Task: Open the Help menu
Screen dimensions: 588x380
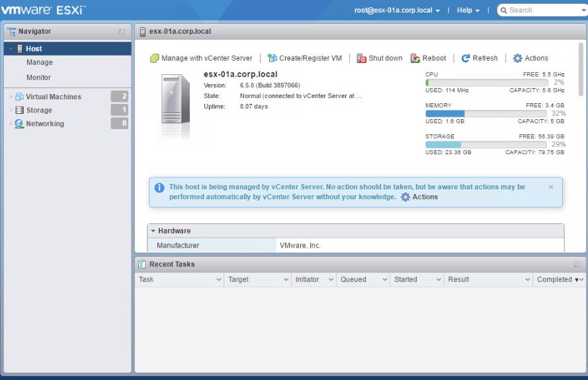Action: point(468,11)
